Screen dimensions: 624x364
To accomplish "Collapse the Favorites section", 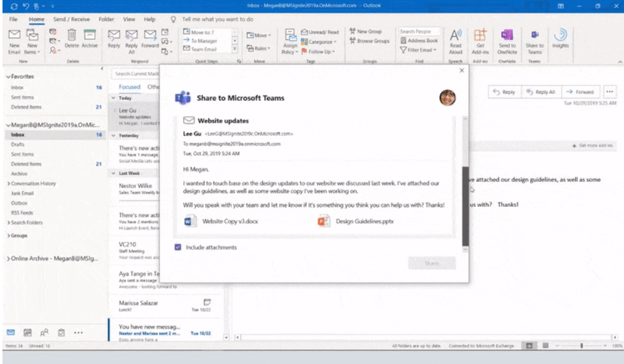I will pos(8,77).
